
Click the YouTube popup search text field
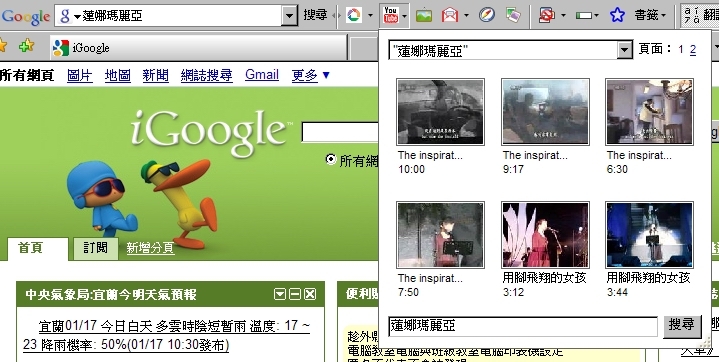523,326
